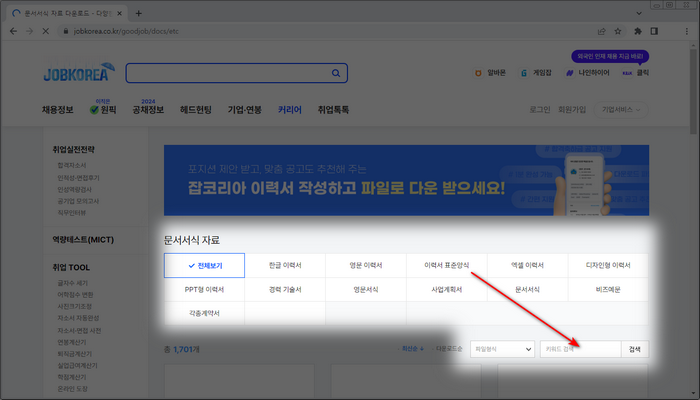This screenshot has width=700, height=400.
Task: Select the 영문서식 category
Action: click(366, 290)
